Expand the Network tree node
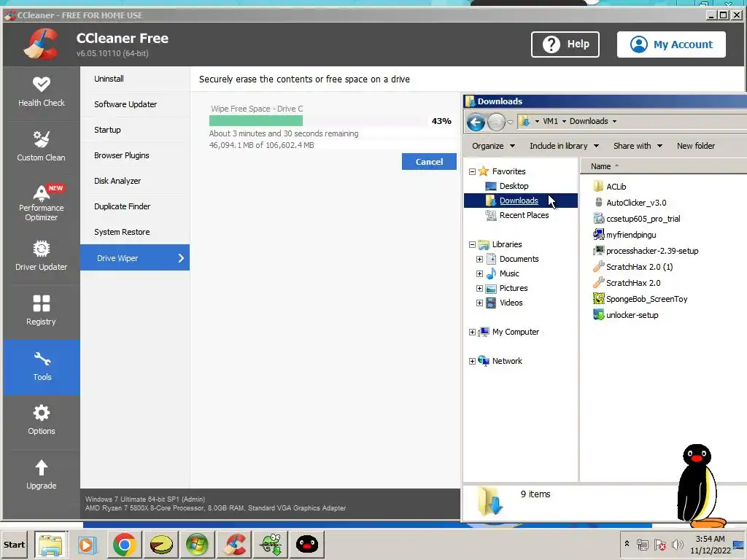 coord(472,361)
